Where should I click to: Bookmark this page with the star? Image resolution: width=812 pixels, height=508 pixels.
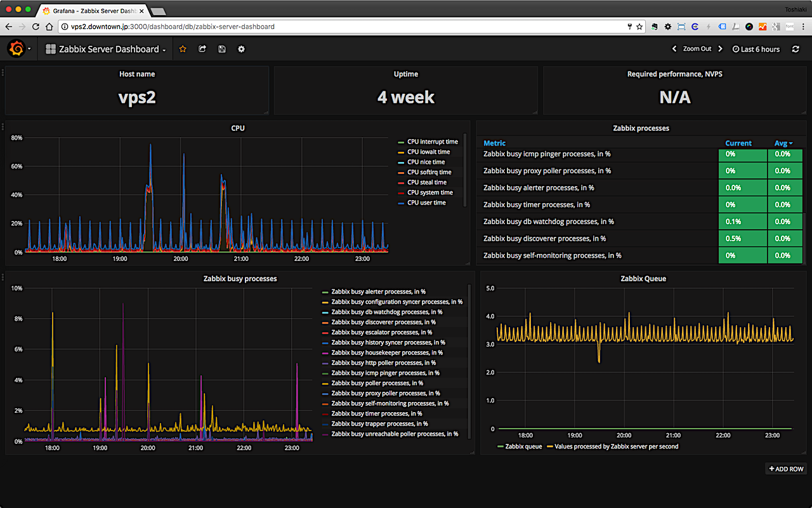[639, 27]
